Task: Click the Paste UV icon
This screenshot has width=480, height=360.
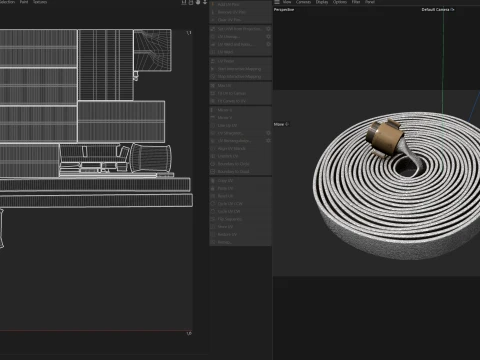Action: click(x=213, y=188)
